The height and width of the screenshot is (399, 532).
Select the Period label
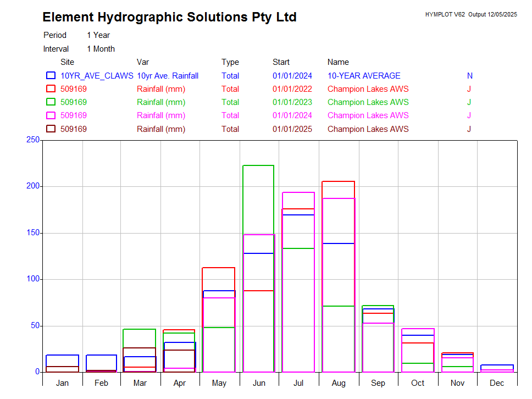tap(55, 35)
